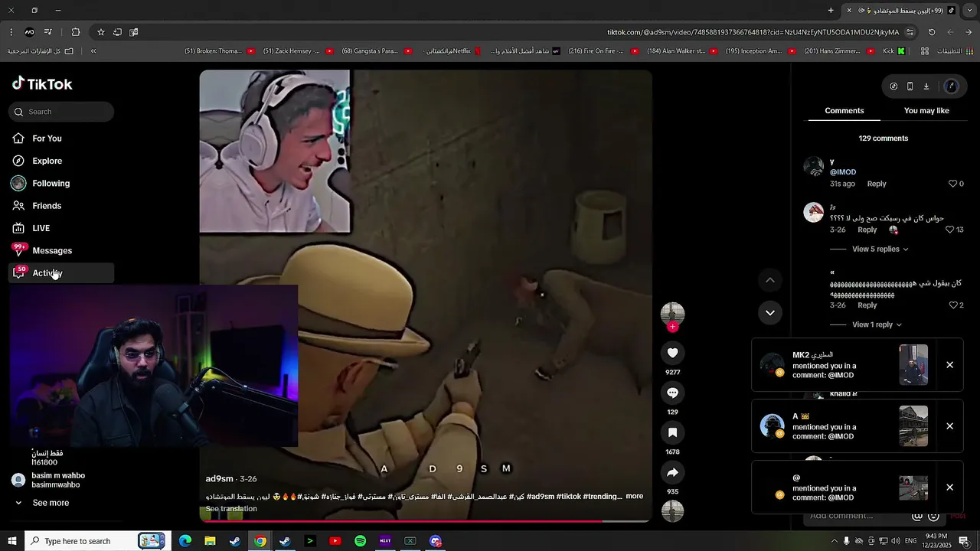
Task: Like the comment with 2 likes
Action: 952,305
